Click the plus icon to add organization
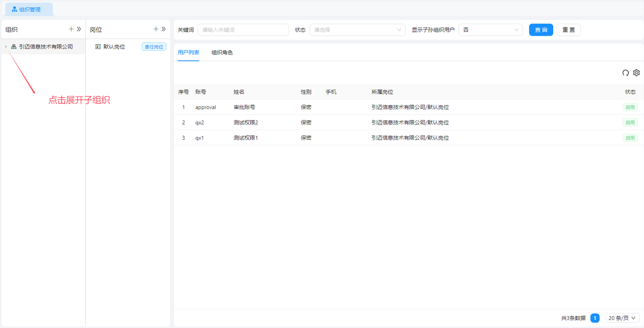Image resolution: width=644 pixels, height=328 pixels. (x=71, y=29)
